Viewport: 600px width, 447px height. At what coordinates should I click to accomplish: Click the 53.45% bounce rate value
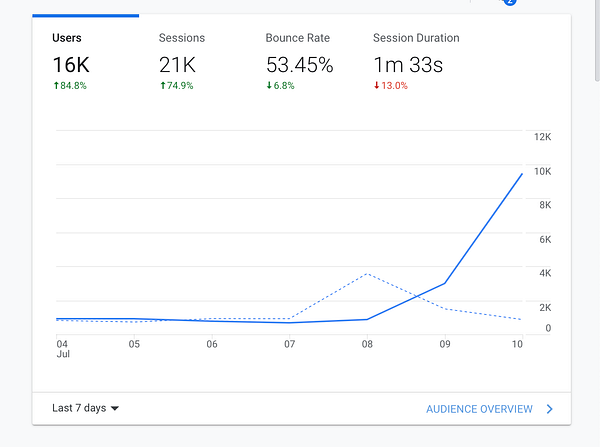pyautogui.click(x=300, y=65)
